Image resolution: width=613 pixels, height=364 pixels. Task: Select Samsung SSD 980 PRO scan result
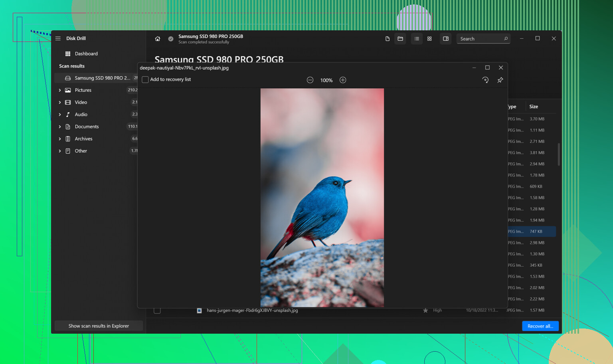(102, 78)
